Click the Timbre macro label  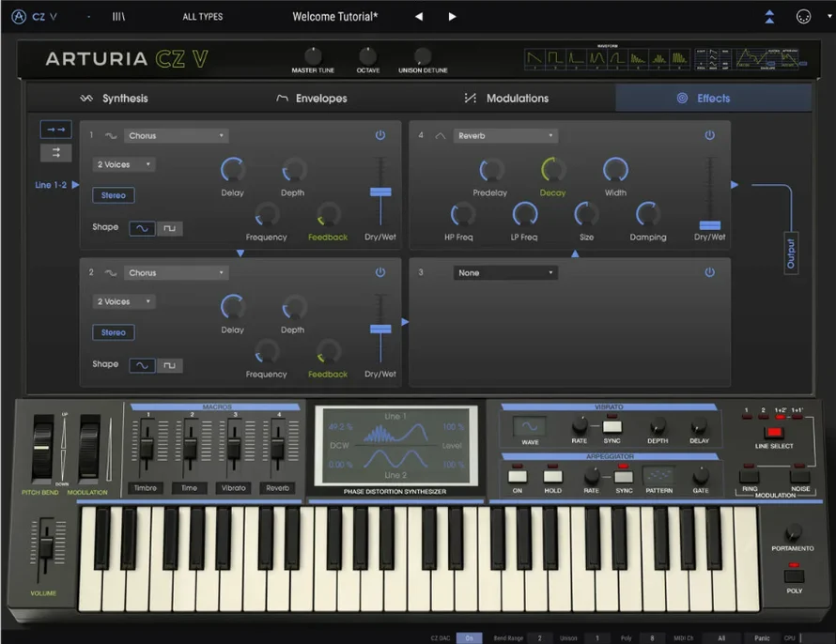click(x=146, y=488)
